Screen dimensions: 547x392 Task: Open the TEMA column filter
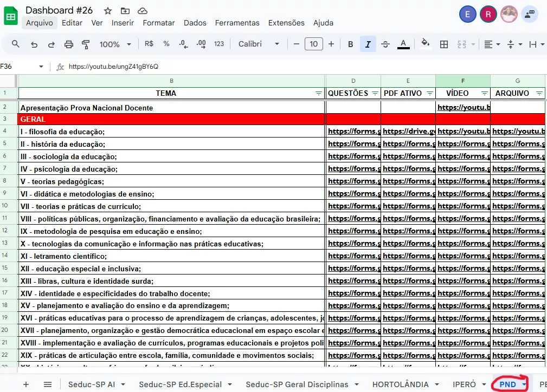(319, 94)
